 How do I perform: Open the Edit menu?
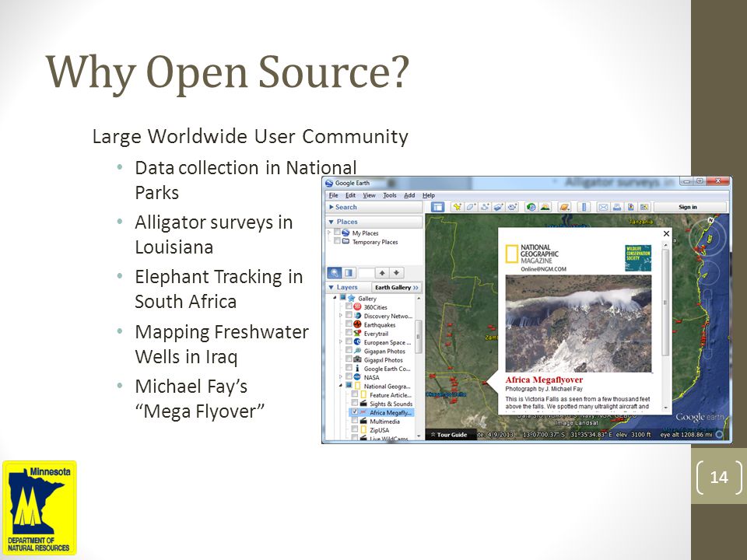(x=351, y=195)
